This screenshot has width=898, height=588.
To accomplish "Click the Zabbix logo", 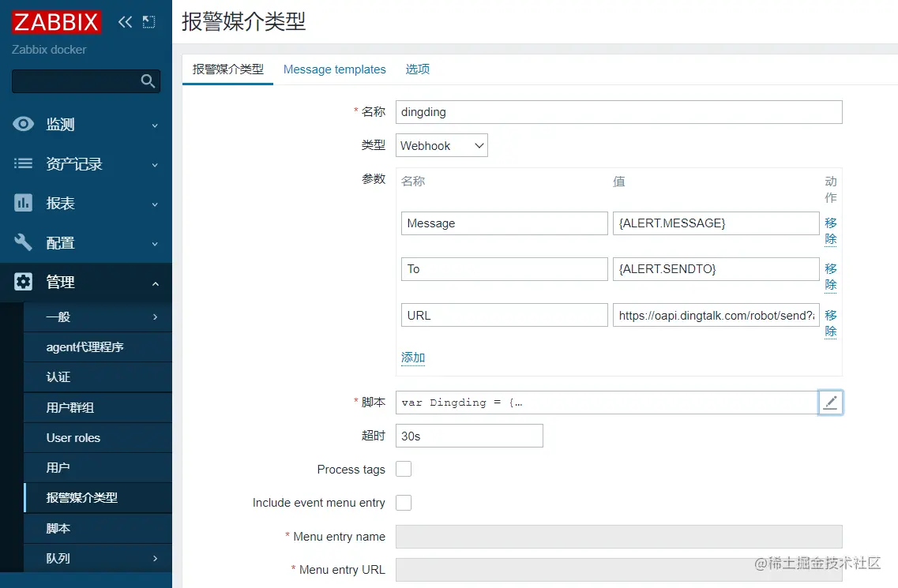I will pos(56,22).
